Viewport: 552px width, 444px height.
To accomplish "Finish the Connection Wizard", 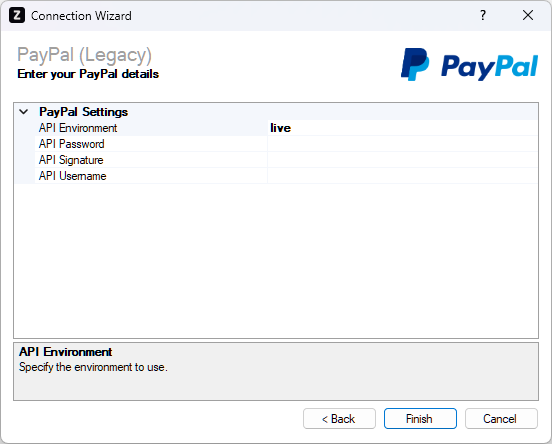I will (x=420, y=419).
